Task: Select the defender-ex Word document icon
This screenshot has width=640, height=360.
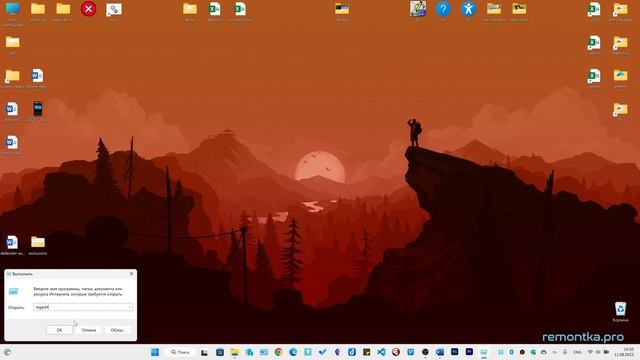Action: [12, 245]
